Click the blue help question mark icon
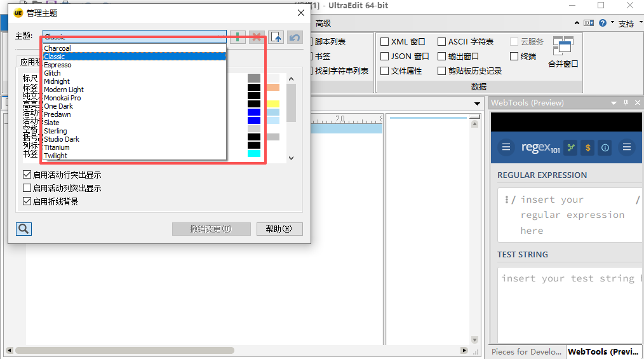The height and width of the screenshot is (359, 644). [x=603, y=23]
